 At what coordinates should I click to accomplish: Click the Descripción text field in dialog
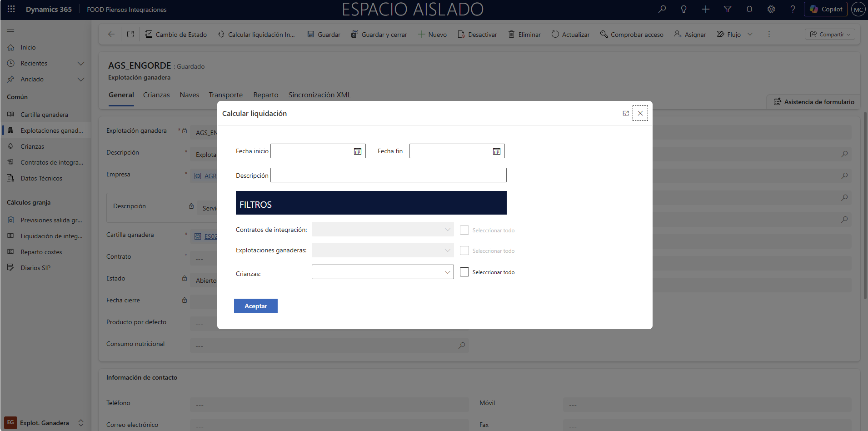[388, 175]
